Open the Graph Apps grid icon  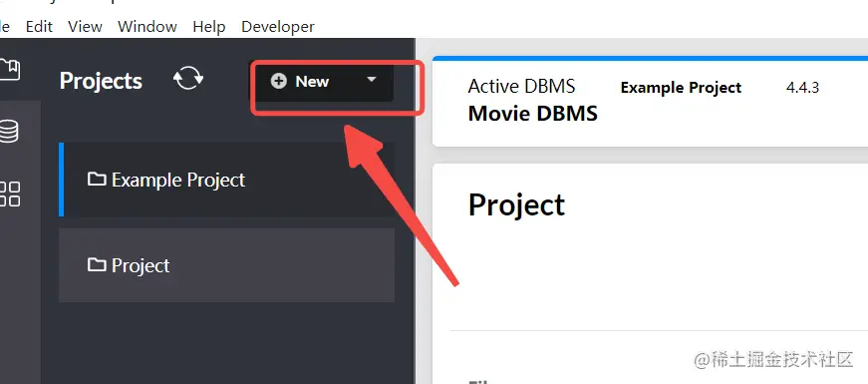click(x=9, y=193)
